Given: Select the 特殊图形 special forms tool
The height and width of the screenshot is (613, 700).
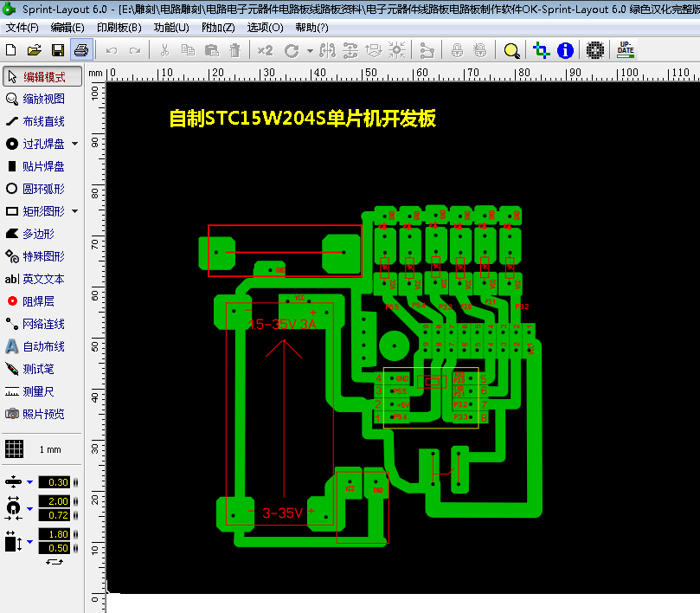Looking at the screenshot, I should [35, 256].
